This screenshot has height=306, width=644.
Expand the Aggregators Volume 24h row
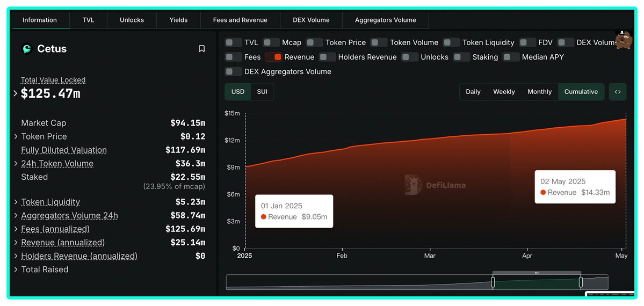click(16, 216)
